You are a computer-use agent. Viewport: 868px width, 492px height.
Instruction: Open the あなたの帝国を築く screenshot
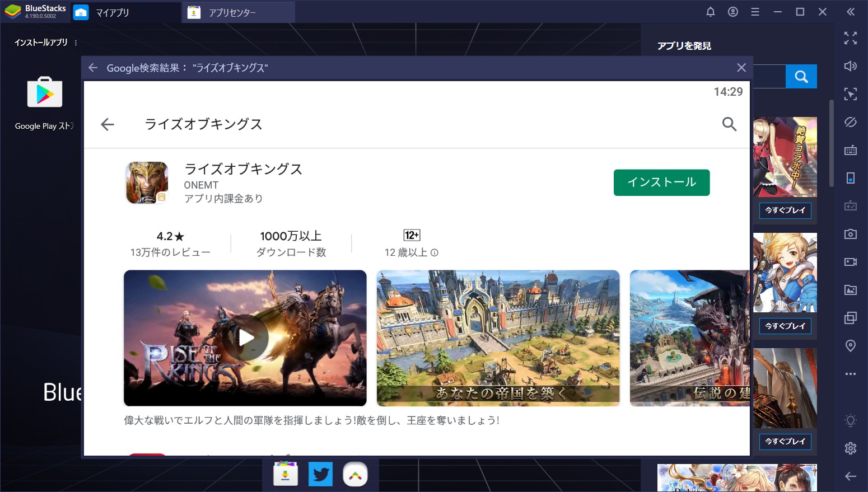(498, 338)
